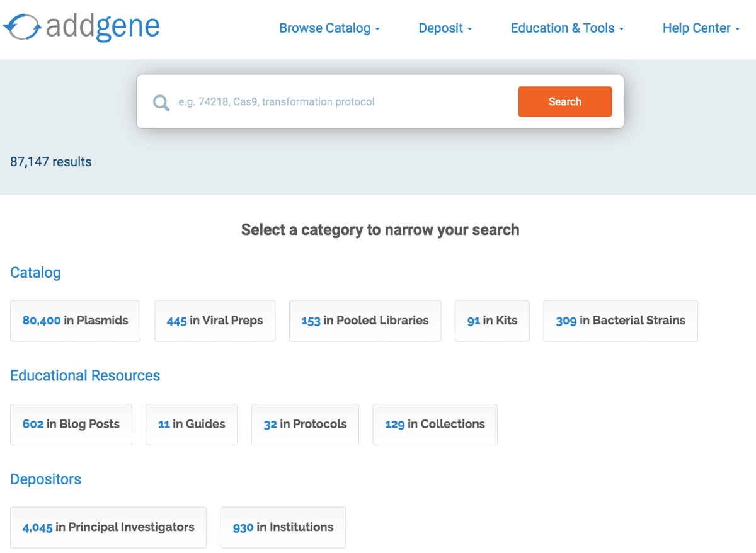The height and width of the screenshot is (553, 756).
Task: Filter results to show only Kits
Action: 492,321
